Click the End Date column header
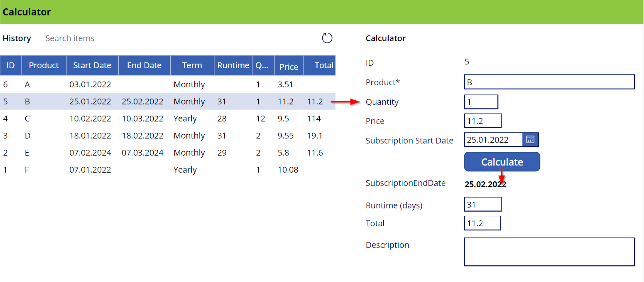644x282 pixels. point(144,65)
